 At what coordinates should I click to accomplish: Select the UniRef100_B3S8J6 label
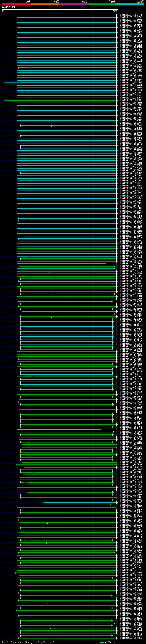pyautogui.click(x=131, y=145)
